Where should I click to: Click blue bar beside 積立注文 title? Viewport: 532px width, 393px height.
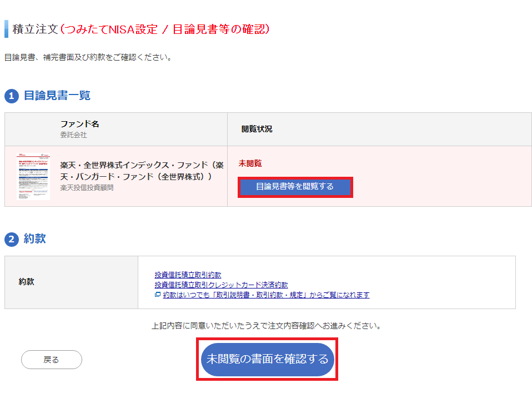click(x=6, y=29)
